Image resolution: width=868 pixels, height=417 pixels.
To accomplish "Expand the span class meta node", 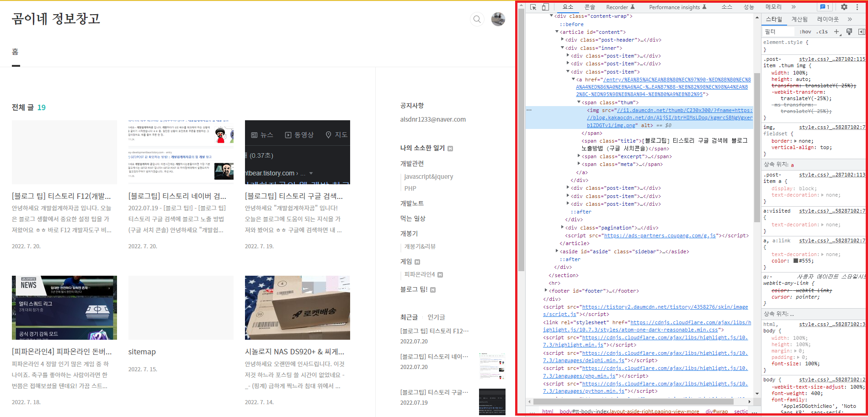I will pyautogui.click(x=579, y=164).
